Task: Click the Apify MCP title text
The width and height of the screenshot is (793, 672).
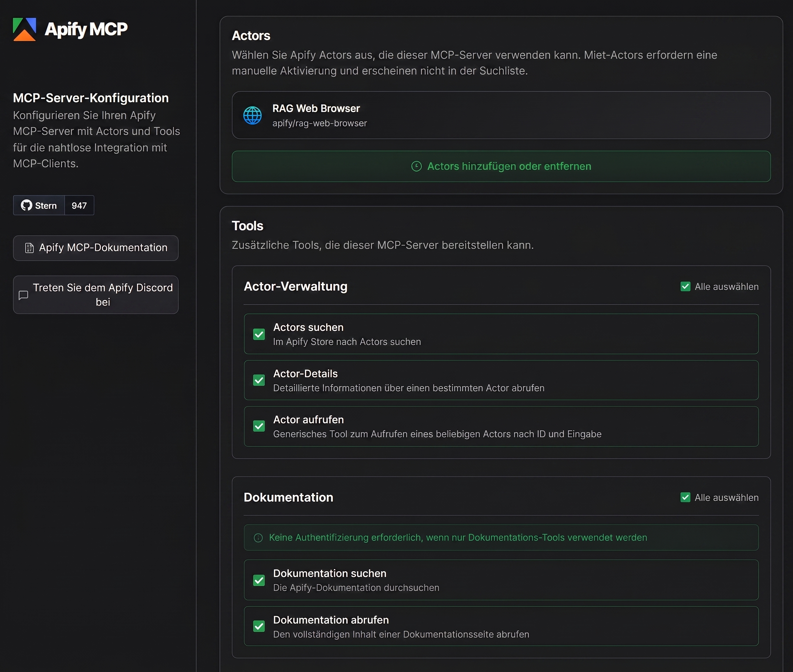Action: click(x=86, y=29)
